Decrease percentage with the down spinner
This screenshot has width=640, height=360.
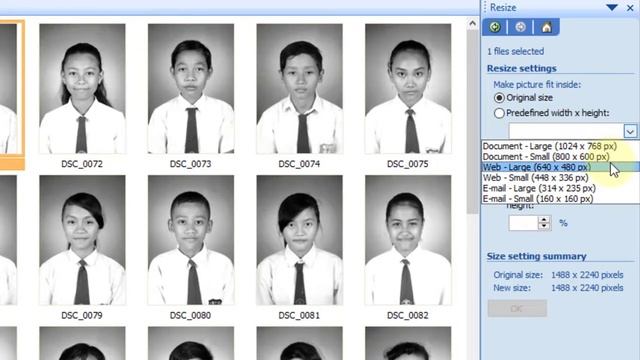544,227
